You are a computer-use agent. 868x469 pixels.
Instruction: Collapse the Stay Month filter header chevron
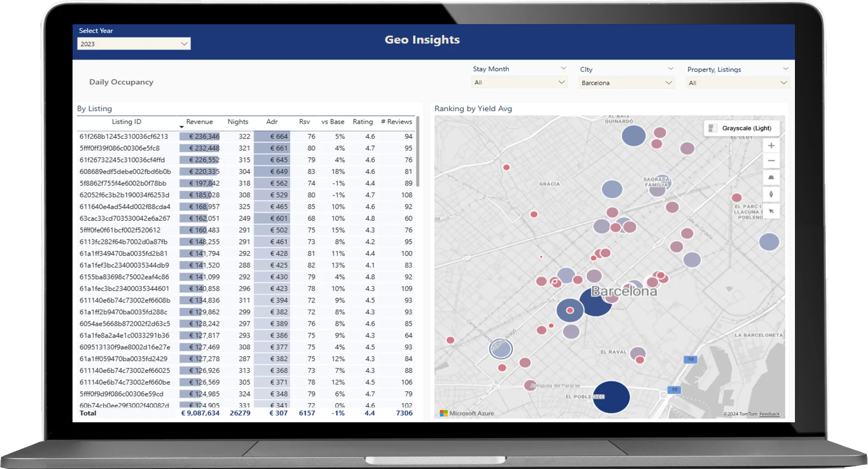pos(563,69)
